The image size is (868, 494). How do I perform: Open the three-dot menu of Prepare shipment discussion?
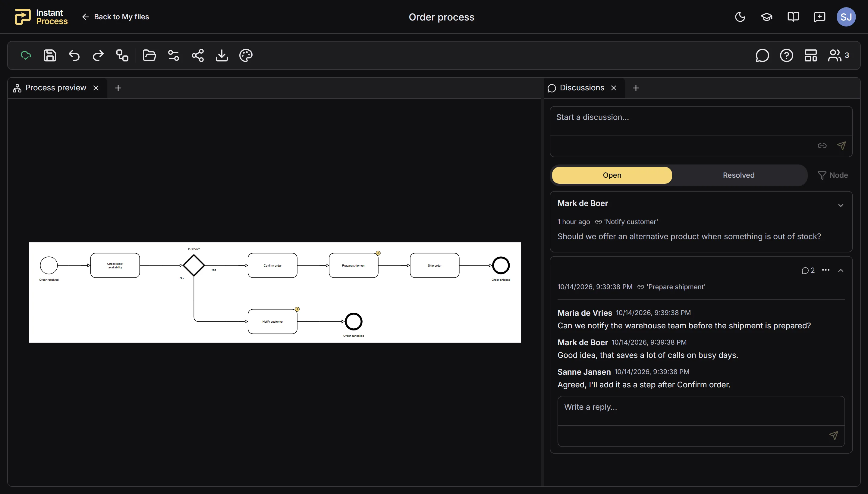(x=826, y=270)
